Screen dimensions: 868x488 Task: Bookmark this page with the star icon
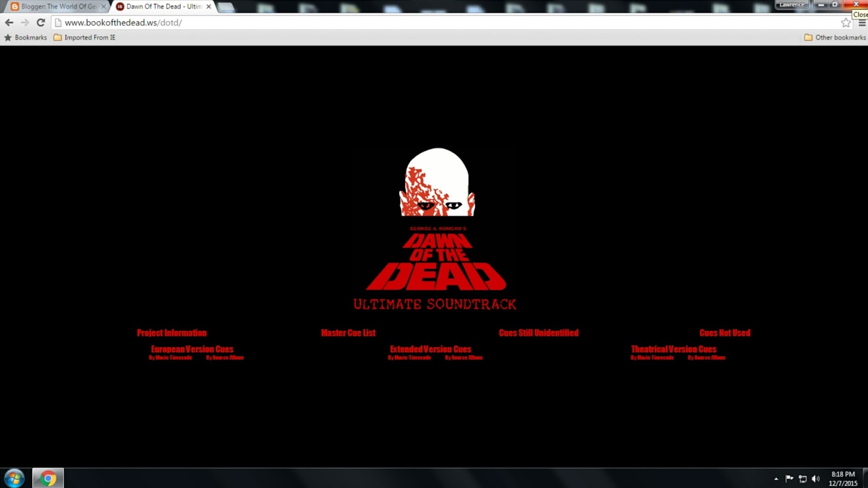click(x=846, y=22)
